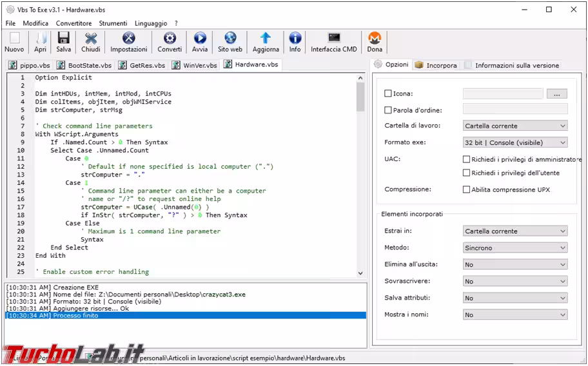
Task: Enable the Icona checkbox
Action: point(388,94)
